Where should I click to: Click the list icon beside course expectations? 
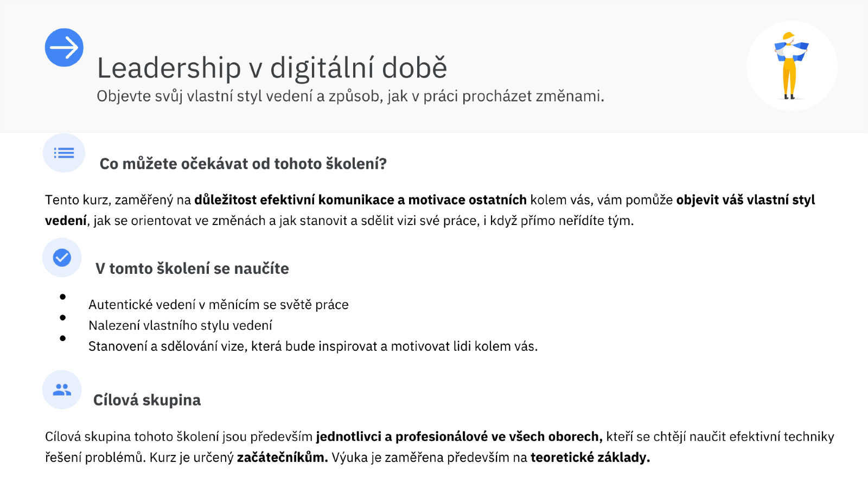(64, 153)
